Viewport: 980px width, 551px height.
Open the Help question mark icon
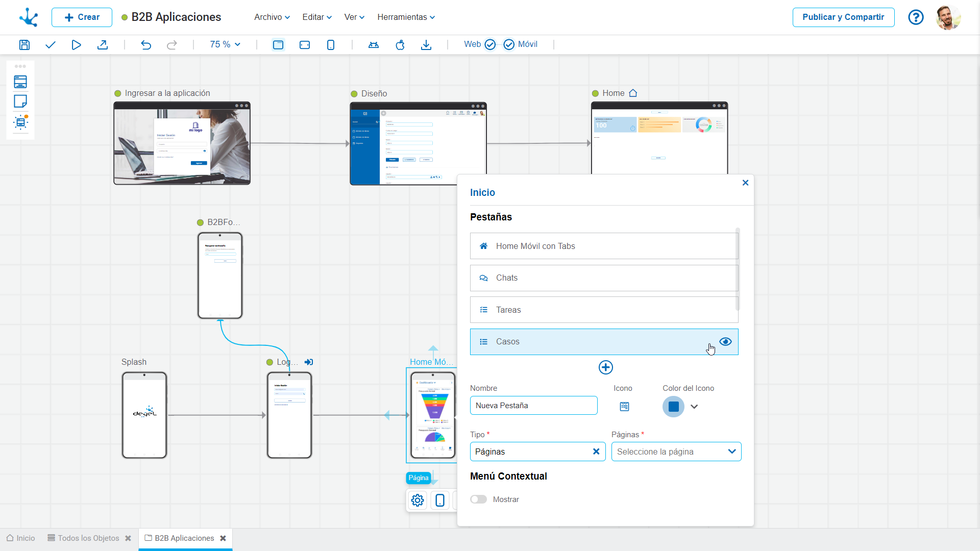916,17
